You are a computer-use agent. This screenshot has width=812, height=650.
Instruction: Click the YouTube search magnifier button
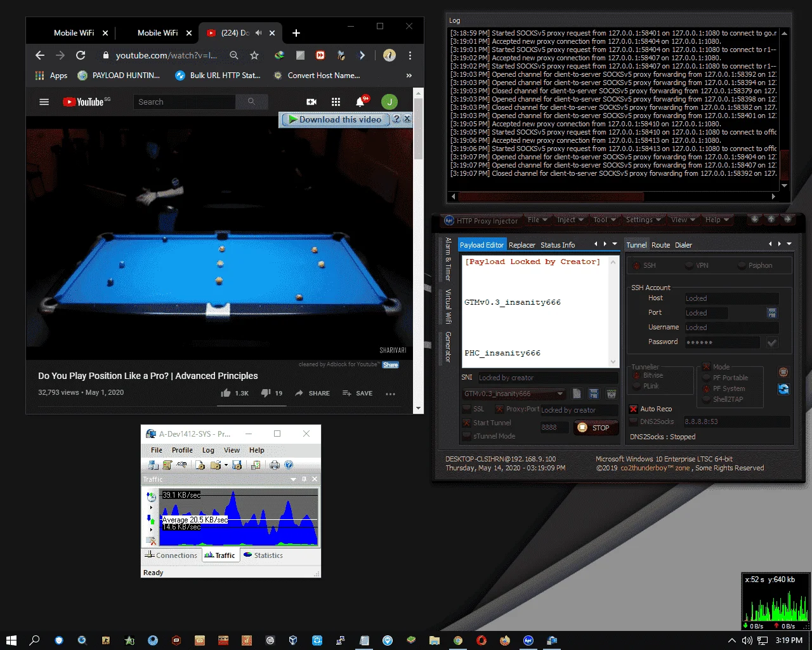251,102
